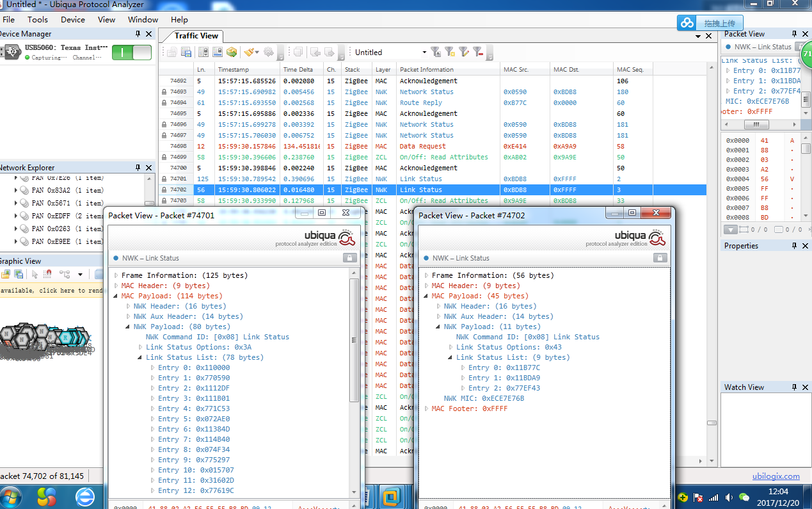Click the Open capture file icon in Traffic View toolbar

tap(172, 53)
